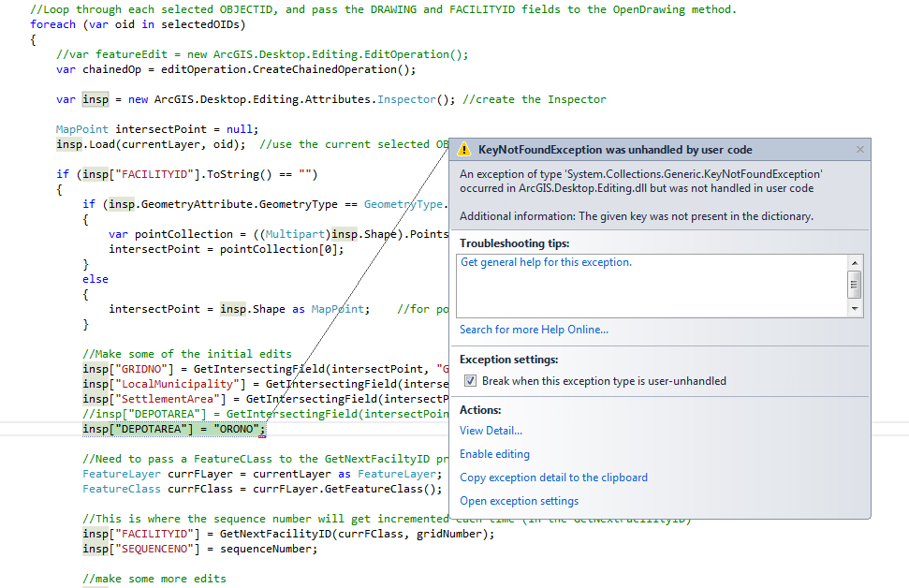Copy exception detail to the clipboard
Viewport: 909px width, 588px height.
[x=553, y=478]
